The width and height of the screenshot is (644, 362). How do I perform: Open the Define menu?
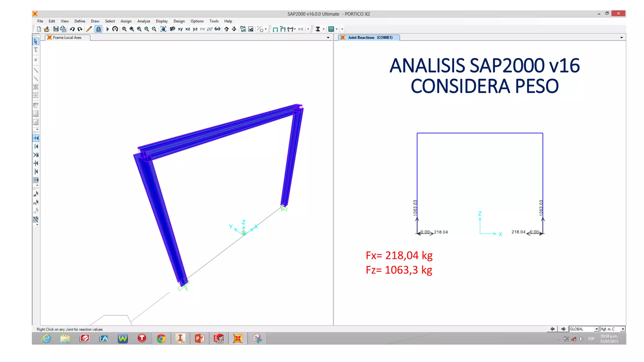80,21
